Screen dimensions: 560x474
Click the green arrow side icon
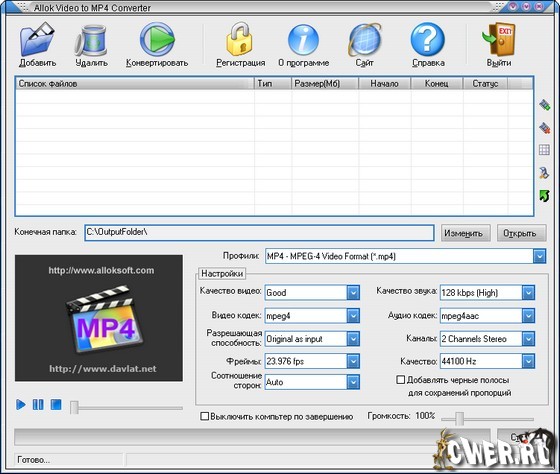(x=544, y=196)
